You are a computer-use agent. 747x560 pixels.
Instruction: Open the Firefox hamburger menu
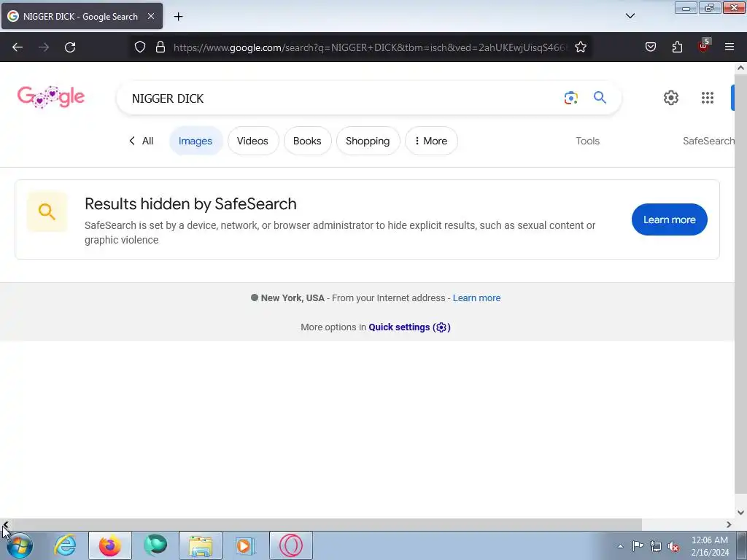729,47
